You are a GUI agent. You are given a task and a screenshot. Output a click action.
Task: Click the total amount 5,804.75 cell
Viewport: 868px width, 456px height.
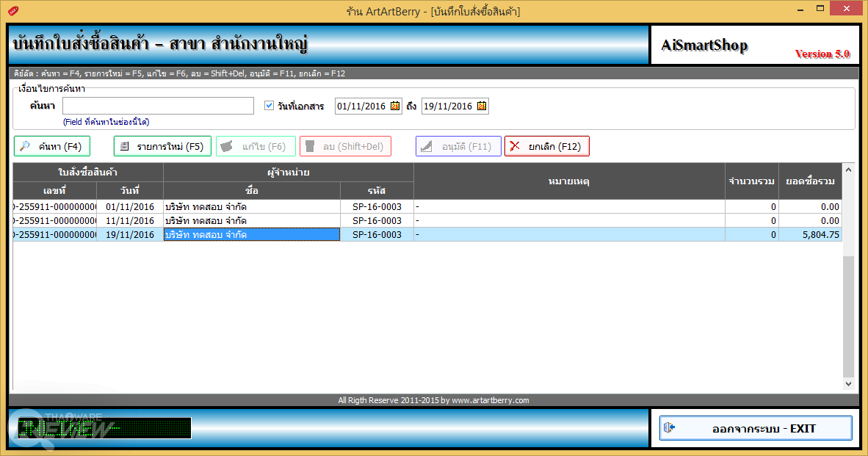[x=811, y=235]
